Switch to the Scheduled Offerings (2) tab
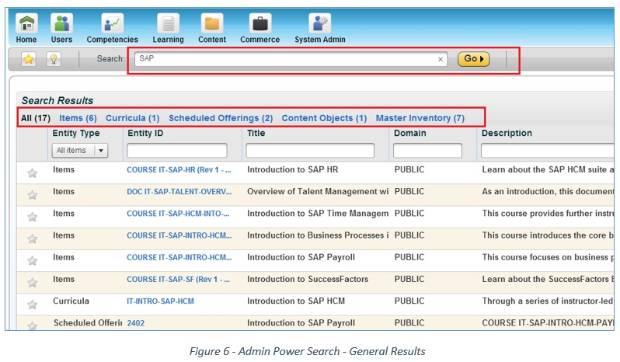The height and width of the screenshot is (362, 620). tap(221, 118)
